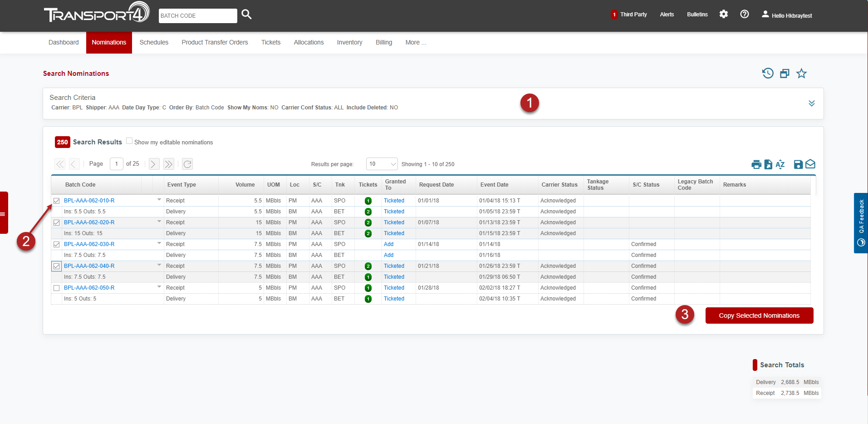
Task: Uncheck the BPL-AAA-062-010-R row checkbox
Action: pyautogui.click(x=57, y=201)
